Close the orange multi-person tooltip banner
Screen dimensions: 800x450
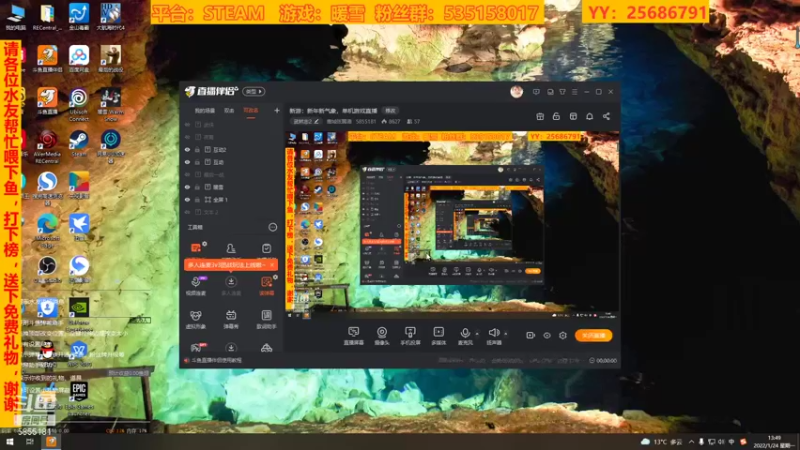point(272,265)
